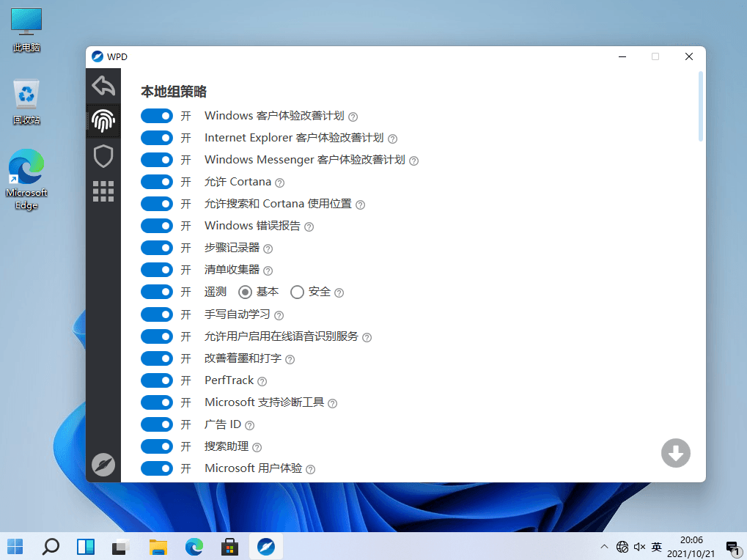Turn off 遥测 switch
The image size is (747, 560).
(157, 292)
